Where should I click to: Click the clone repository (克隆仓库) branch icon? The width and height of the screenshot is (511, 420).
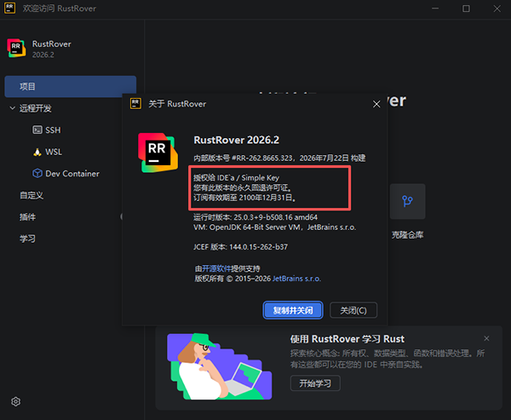pyautogui.click(x=407, y=201)
